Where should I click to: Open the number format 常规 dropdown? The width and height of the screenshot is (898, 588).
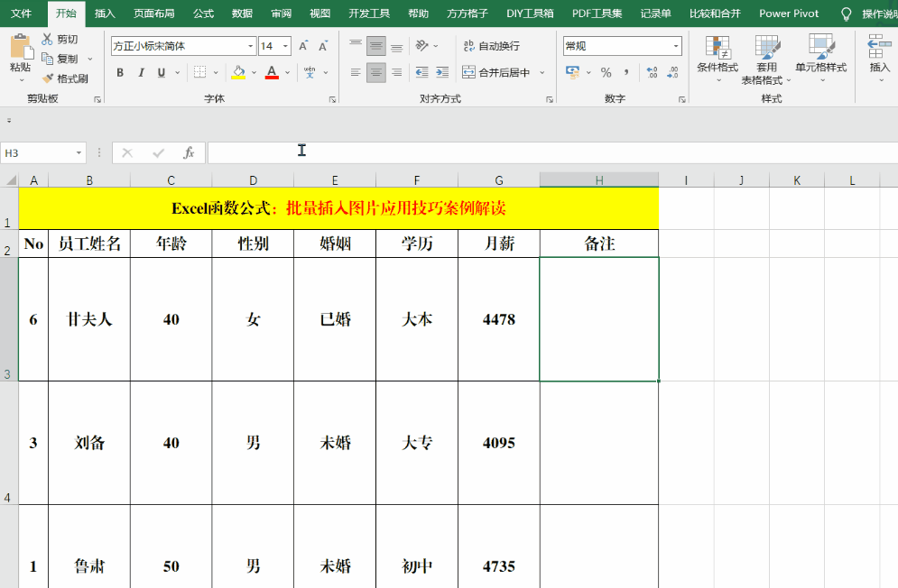[x=676, y=46]
